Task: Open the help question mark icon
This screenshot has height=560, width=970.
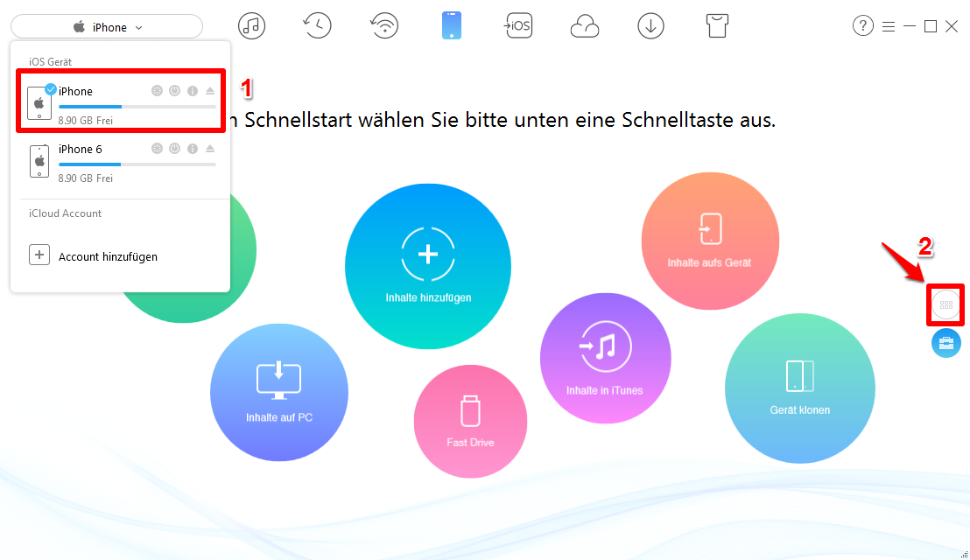Action: coord(863,26)
